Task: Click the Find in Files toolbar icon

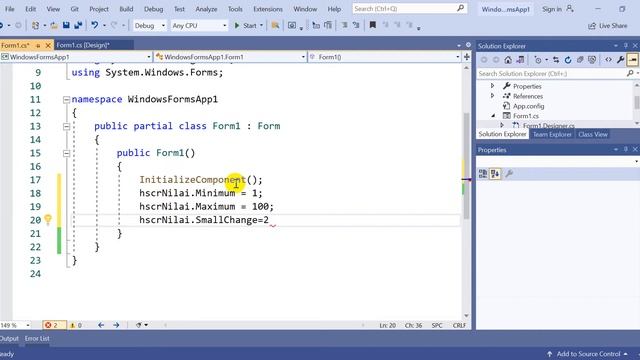Action: click(x=276, y=25)
